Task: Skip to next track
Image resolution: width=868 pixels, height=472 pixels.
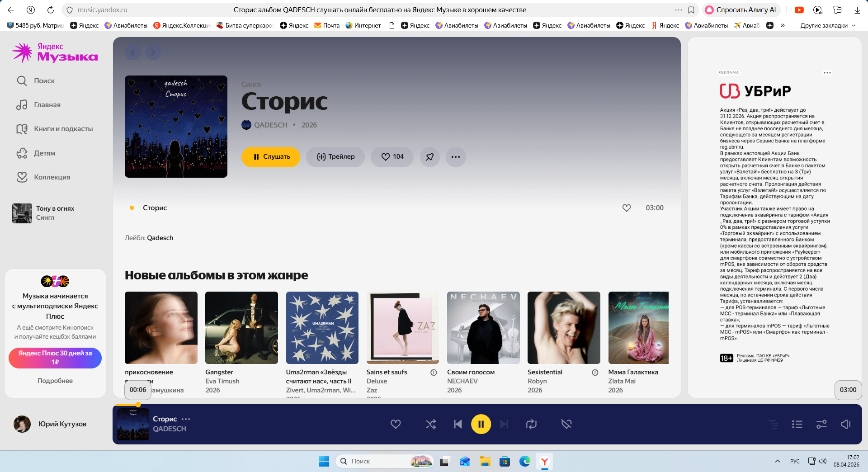Action: 504,424
